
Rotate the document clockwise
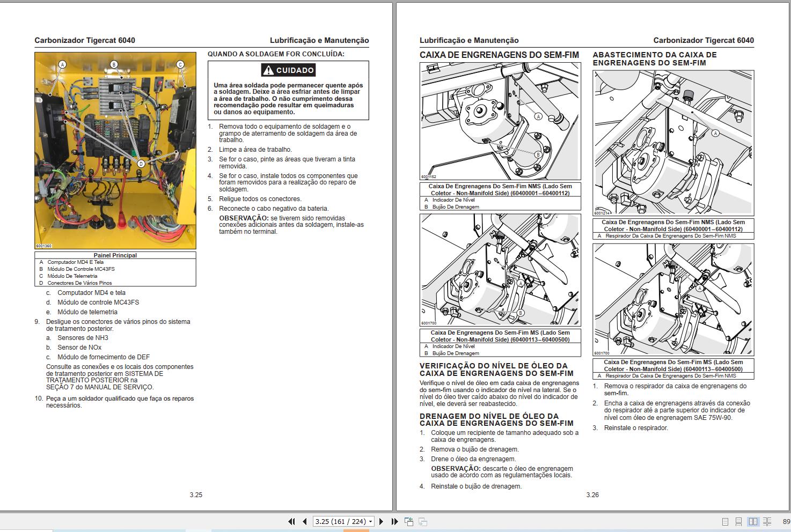(423, 521)
